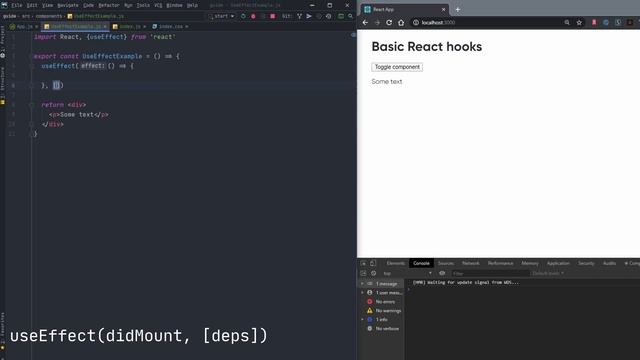Switch to the Network DevTools tab
Image resolution: width=640 pixels, height=360 pixels.
tap(471, 263)
